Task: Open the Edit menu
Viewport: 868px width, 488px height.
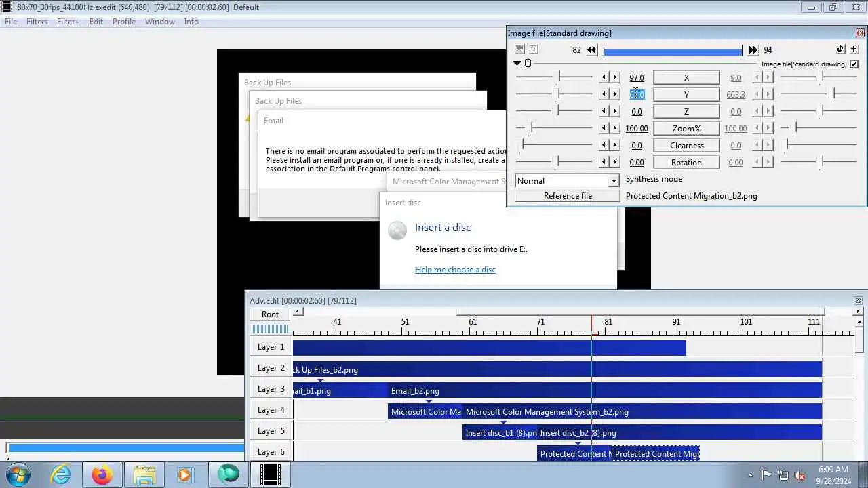Action: pos(96,22)
